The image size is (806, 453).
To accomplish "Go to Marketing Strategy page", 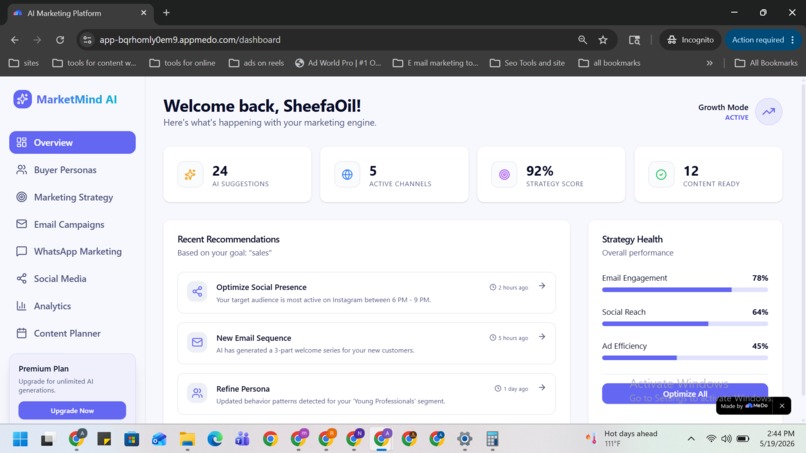I will 72,197.
